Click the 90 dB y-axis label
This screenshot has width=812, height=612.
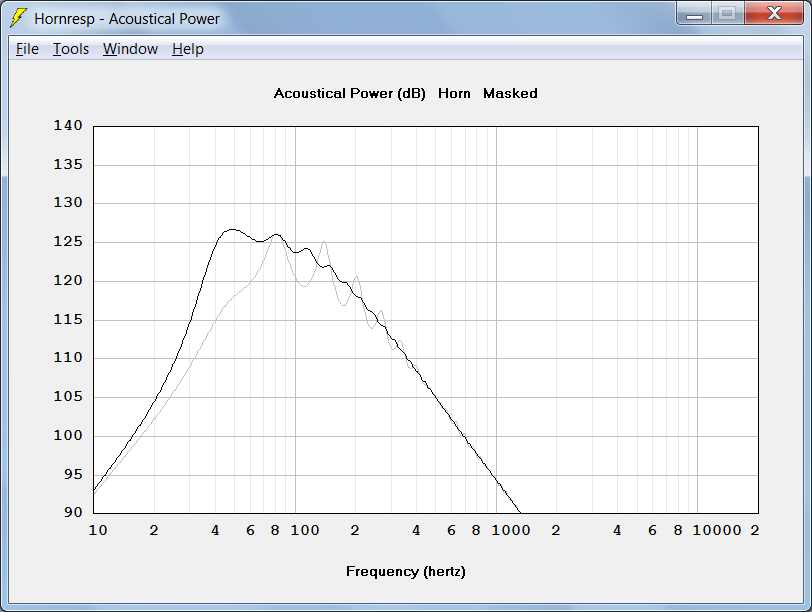(x=73, y=512)
